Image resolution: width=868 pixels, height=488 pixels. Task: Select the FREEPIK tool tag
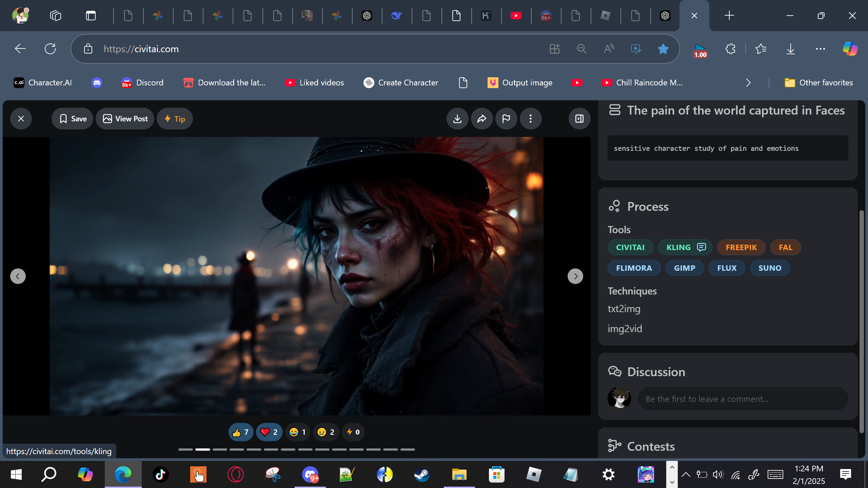[x=741, y=247]
